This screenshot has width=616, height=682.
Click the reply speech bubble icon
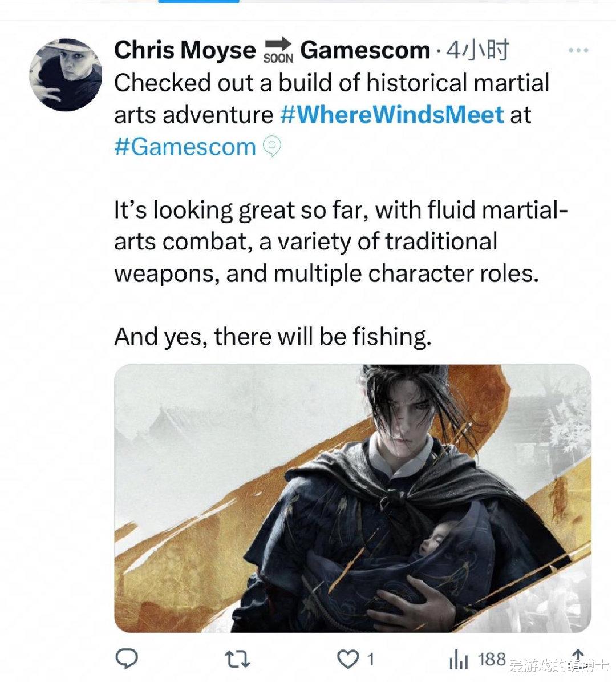point(127,659)
